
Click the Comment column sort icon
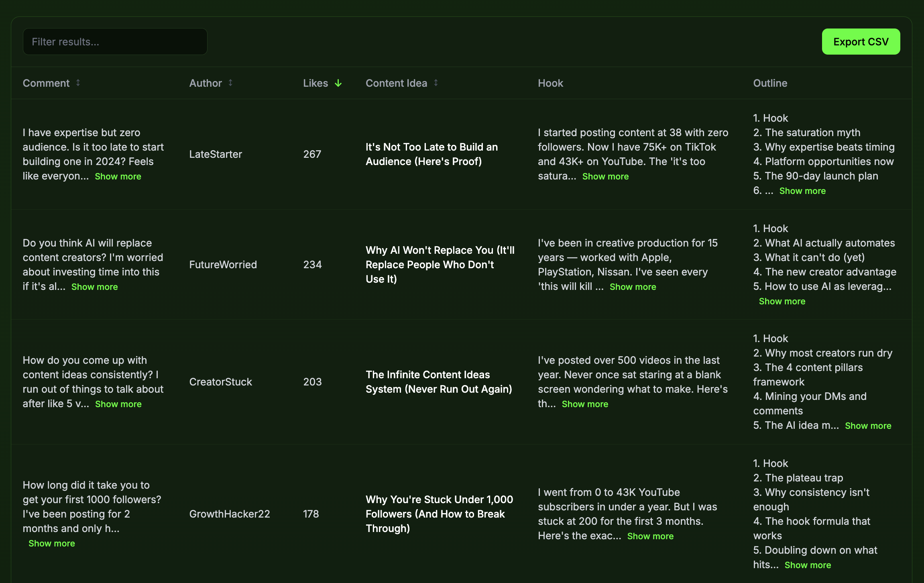pyautogui.click(x=78, y=83)
